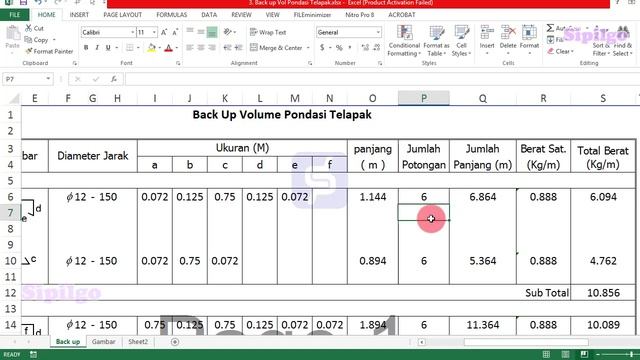Click the Select All corner button
This screenshot has width=640, height=360.
coord(14,98)
